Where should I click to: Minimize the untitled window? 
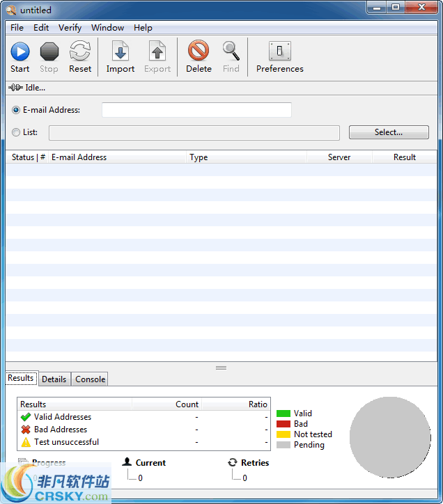pyautogui.click(x=377, y=8)
